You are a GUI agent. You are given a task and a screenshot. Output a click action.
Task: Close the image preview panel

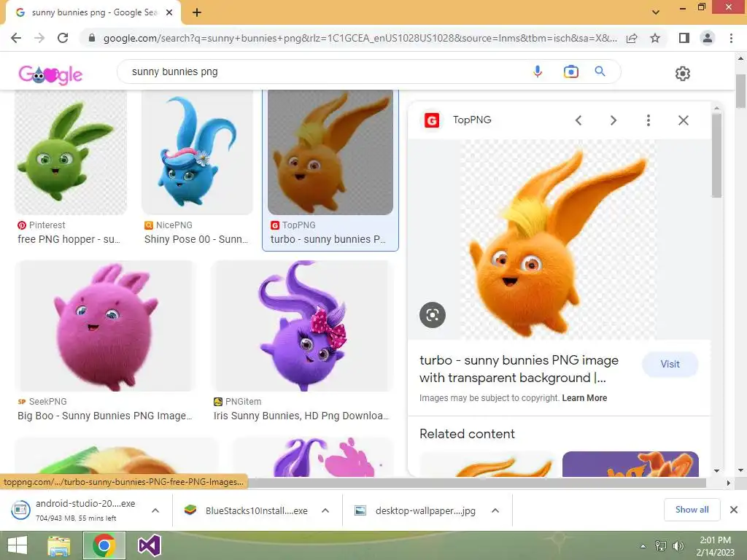683,120
